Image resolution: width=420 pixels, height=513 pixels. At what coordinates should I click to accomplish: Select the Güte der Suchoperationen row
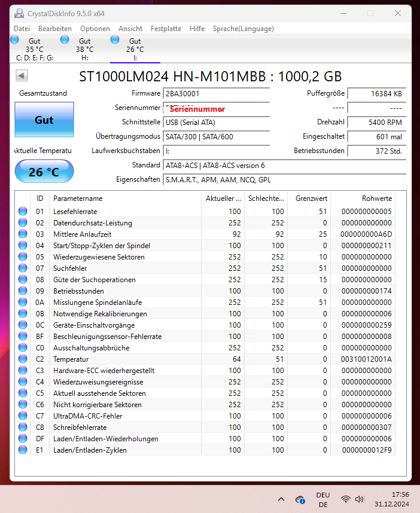tap(205, 279)
